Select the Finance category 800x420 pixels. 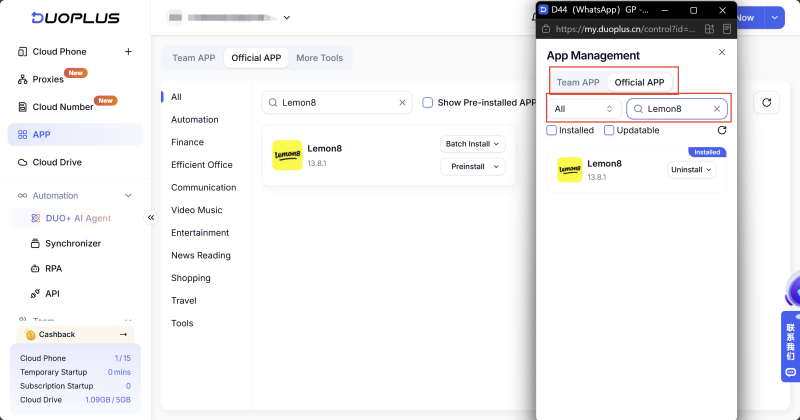pyautogui.click(x=187, y=142)
